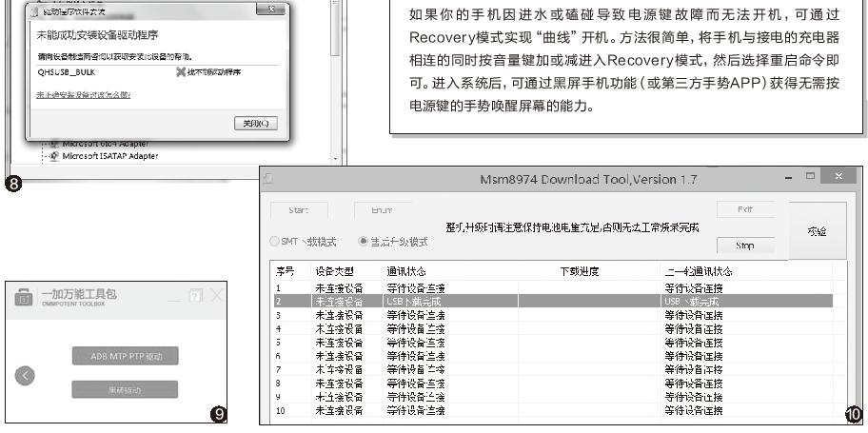Click the Enum button in Download Tool
868x433 pixels.
382,210
